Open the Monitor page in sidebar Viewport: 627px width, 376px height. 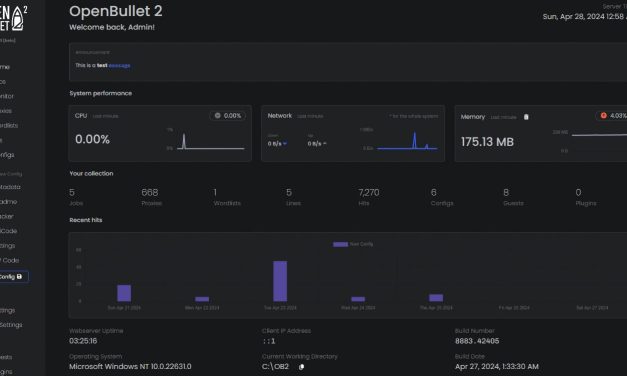(7, 96)
